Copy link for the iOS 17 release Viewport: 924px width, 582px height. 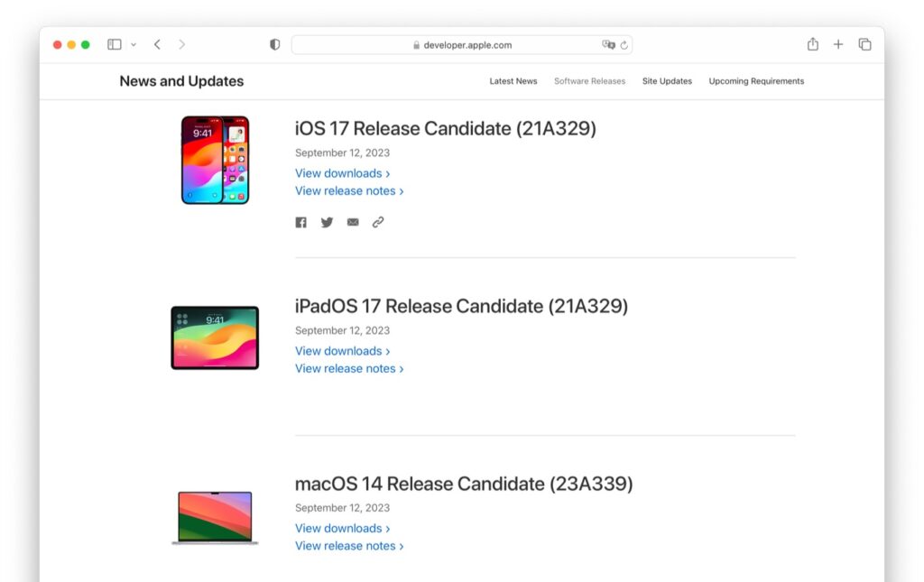[x=378, y=222]
